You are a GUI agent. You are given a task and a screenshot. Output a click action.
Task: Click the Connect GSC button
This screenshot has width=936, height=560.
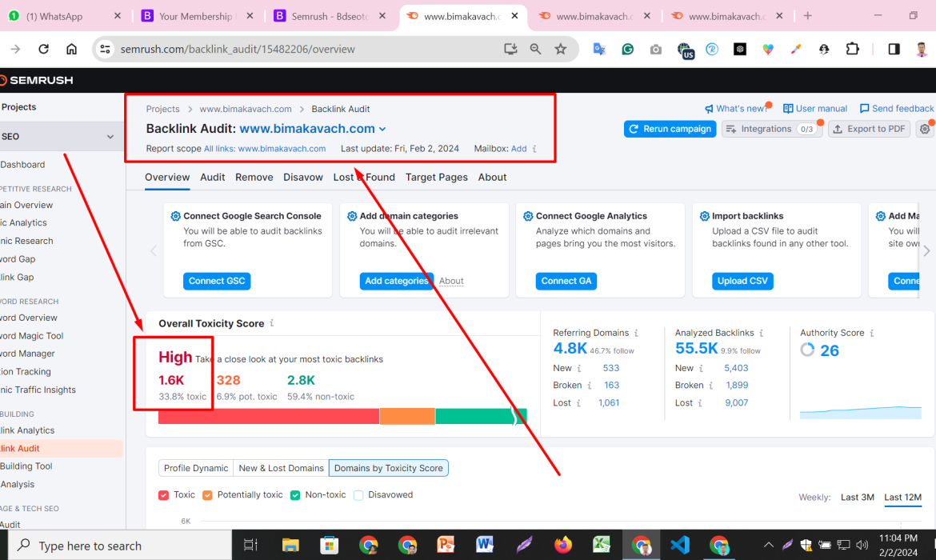217,281
